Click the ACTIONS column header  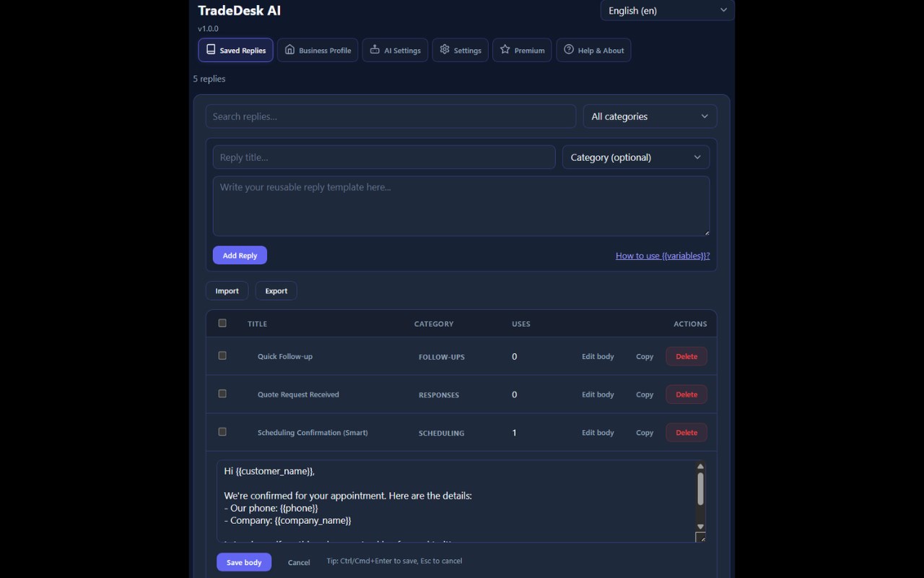[690, 324]
